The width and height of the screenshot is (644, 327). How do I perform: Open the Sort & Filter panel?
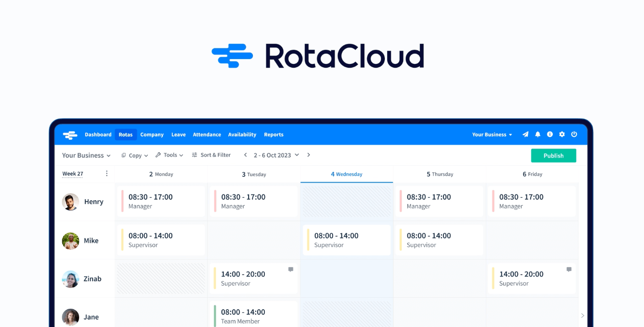(211, 155)
